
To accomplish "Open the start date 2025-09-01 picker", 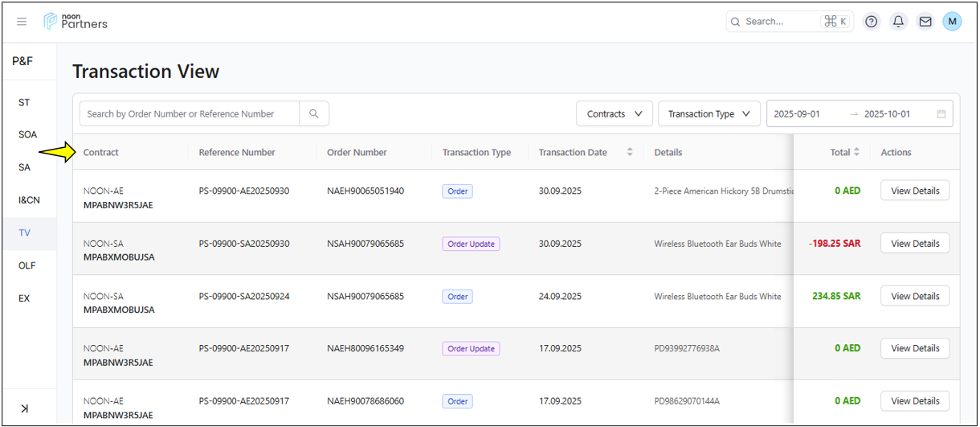I will click(x=797, y=114).
